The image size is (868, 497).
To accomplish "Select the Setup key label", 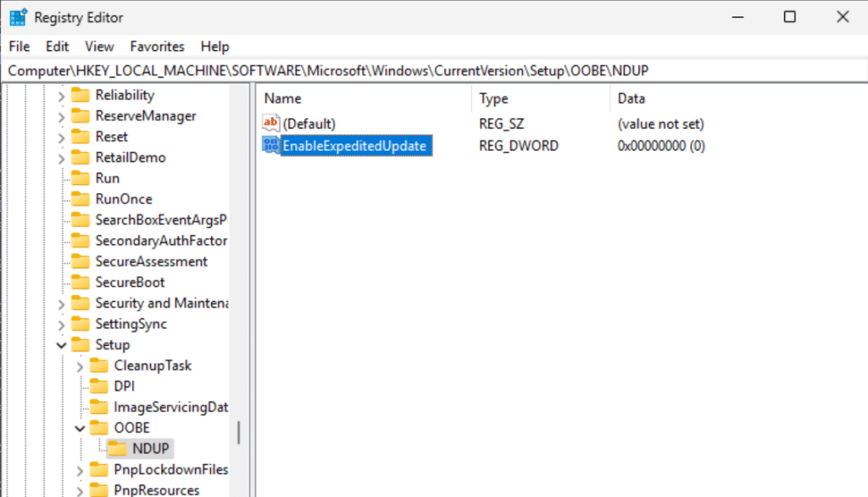I will click(113, 344).
